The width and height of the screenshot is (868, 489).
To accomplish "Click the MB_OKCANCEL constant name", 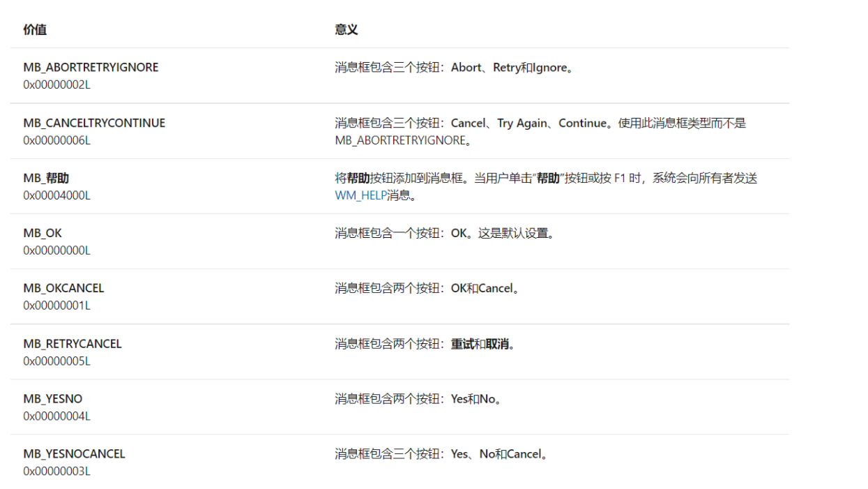I will click(x=63, y=288).
